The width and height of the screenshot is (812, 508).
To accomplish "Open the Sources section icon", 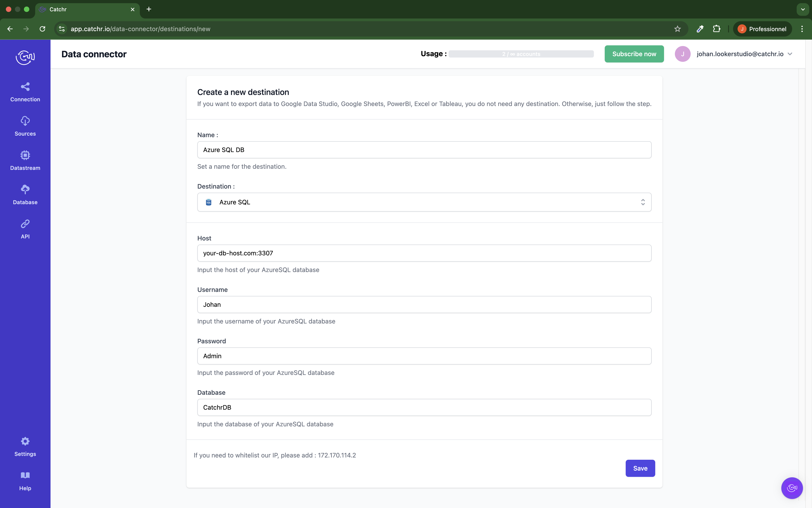I will (x=25, y=121).
